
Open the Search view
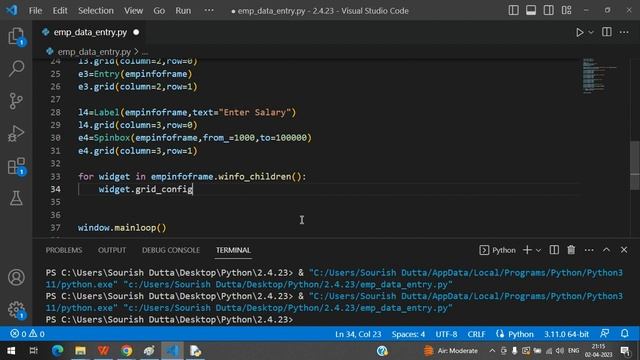tap(16, 68)
